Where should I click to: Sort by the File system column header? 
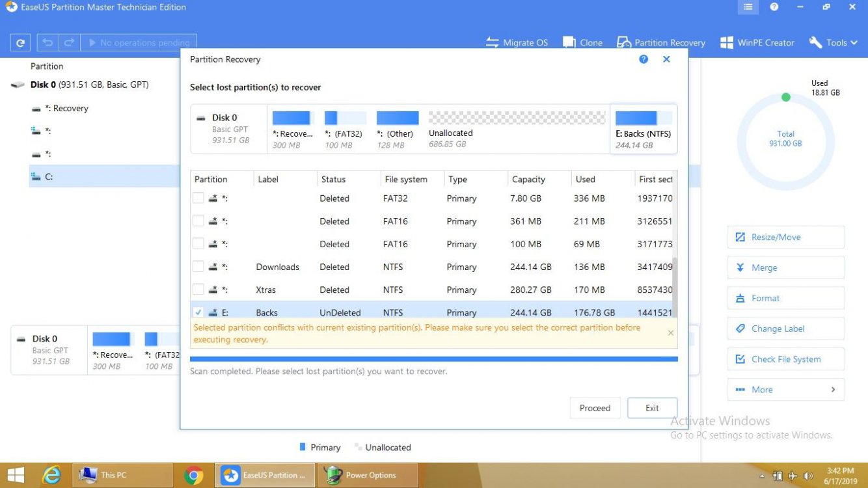405,180
